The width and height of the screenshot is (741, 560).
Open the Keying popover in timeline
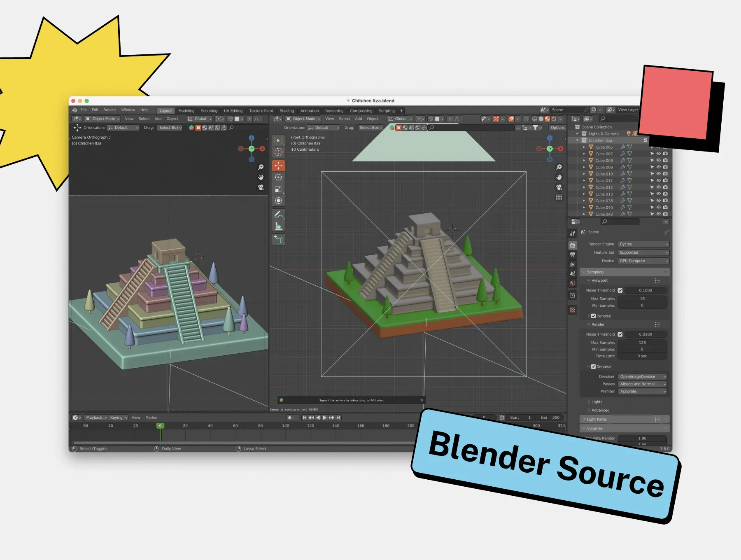pos(118,418)
